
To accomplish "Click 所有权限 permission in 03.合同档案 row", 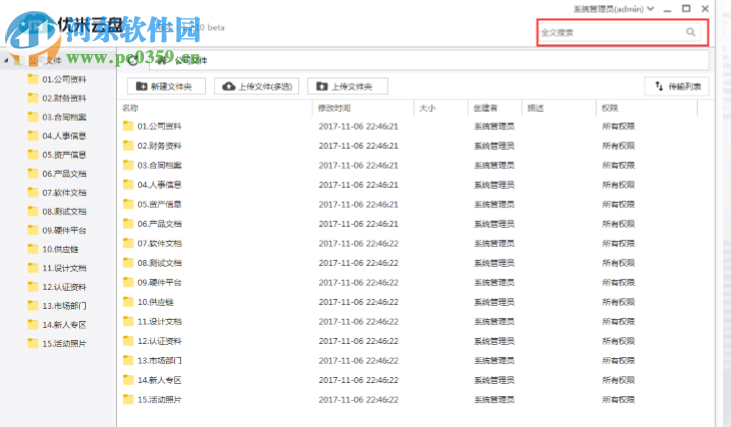I will coord(618,165).
